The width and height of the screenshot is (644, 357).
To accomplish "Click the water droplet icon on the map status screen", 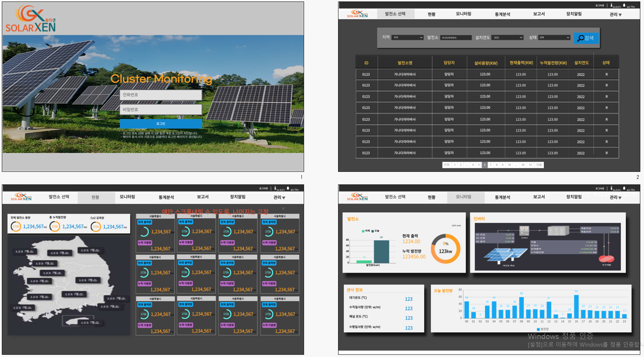I will [x=288, y=188].
